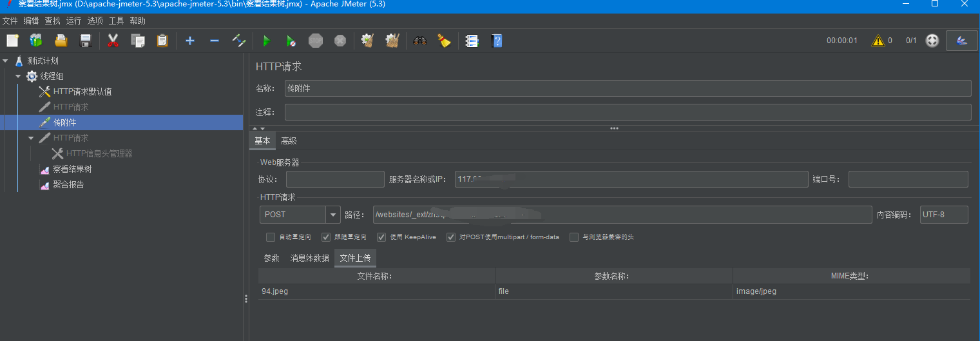The width and height of the screenshot is (980, 341).
Task: Collapse the 测试计划 tree node
Action: 6,61
